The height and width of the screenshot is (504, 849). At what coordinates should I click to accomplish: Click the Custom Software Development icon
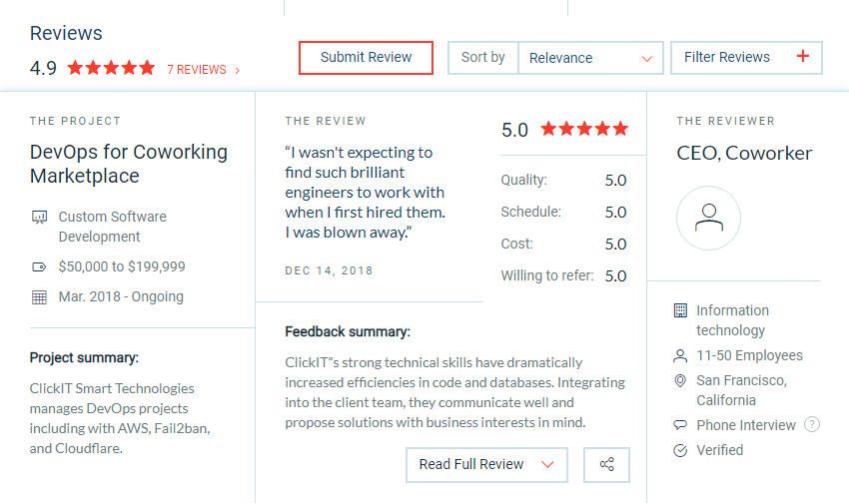click(40, 217)
